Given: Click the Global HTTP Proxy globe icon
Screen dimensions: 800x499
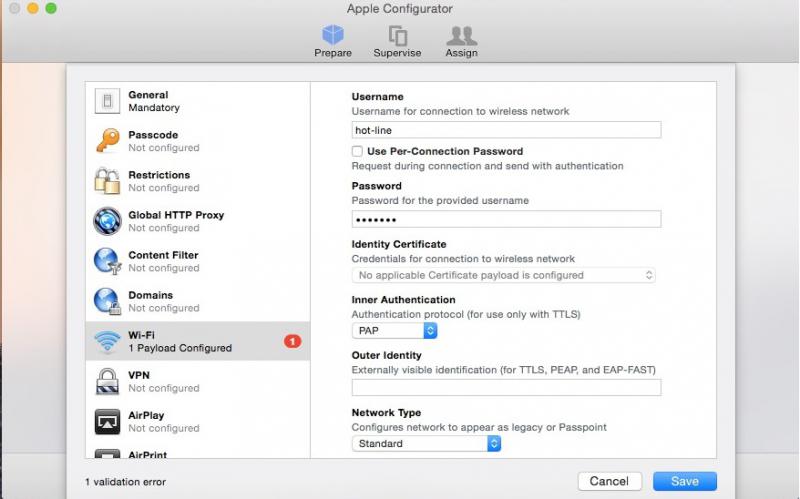Looking at the screenshot, I should tap(107, 221).
